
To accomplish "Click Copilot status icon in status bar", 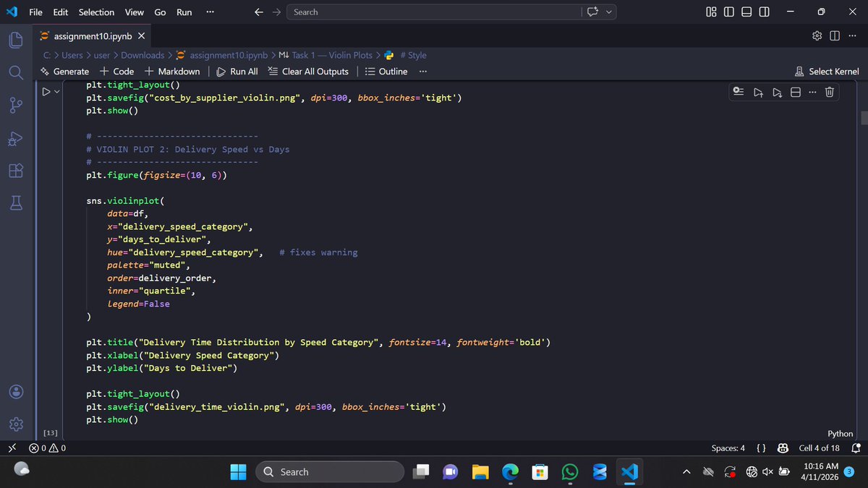I will (x=782, y=448).
